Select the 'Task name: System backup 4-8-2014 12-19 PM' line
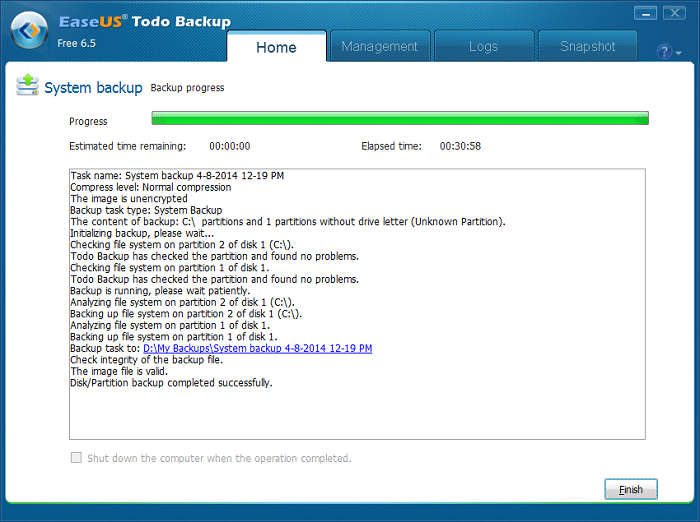The height and width of the screenshot is (522, 700). (177, 175)
